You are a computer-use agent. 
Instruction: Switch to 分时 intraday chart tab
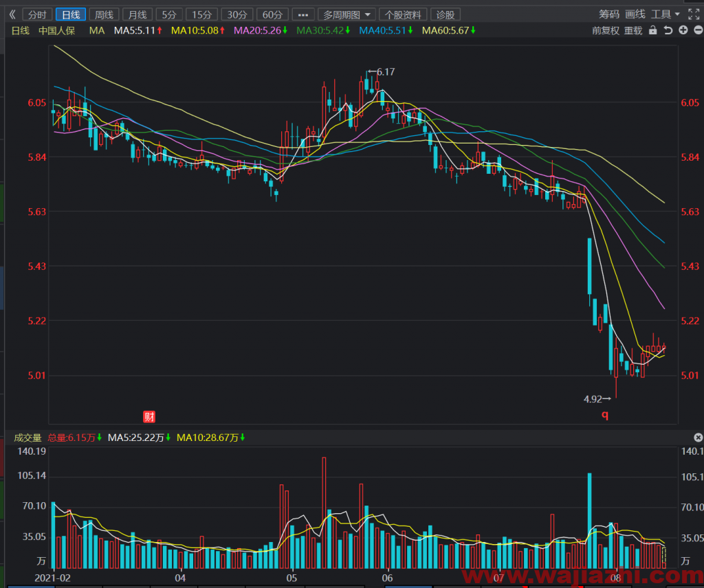[37, 15]
